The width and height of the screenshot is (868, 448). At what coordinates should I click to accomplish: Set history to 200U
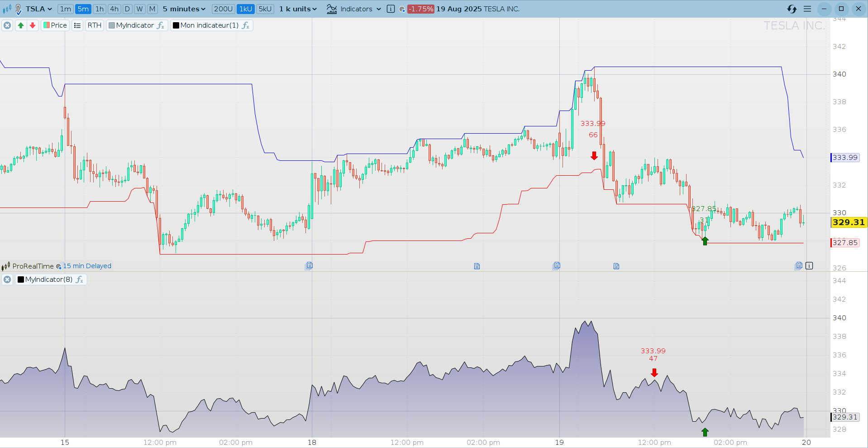(x=224, y=9)
